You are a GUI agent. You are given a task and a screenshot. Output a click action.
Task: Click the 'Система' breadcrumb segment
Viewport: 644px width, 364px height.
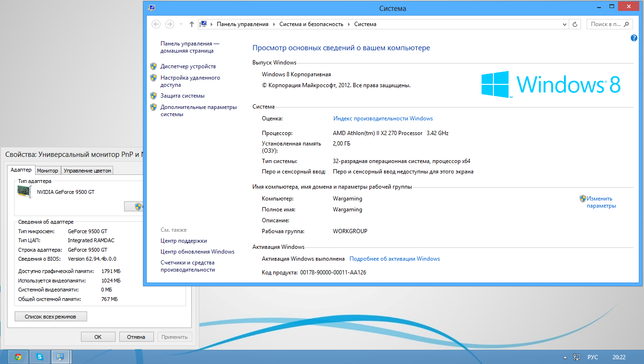pyautogui.click(x=365, y=24)
